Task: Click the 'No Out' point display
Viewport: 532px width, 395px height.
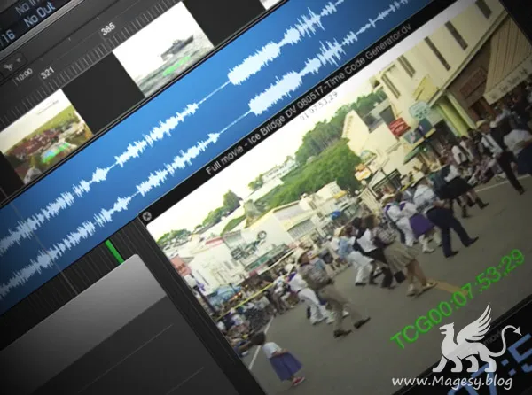Action: point(40,14)
